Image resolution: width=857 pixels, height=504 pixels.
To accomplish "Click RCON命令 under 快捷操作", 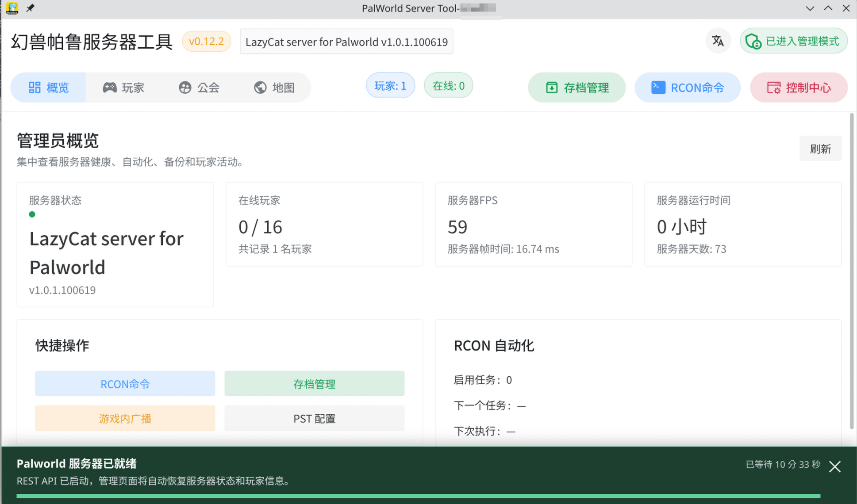I will coord(125,384).
